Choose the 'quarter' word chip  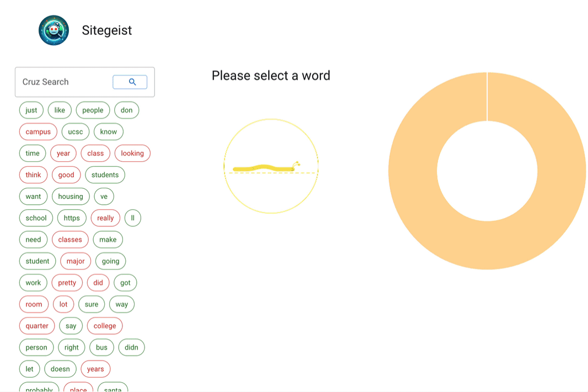click(37, 326)
